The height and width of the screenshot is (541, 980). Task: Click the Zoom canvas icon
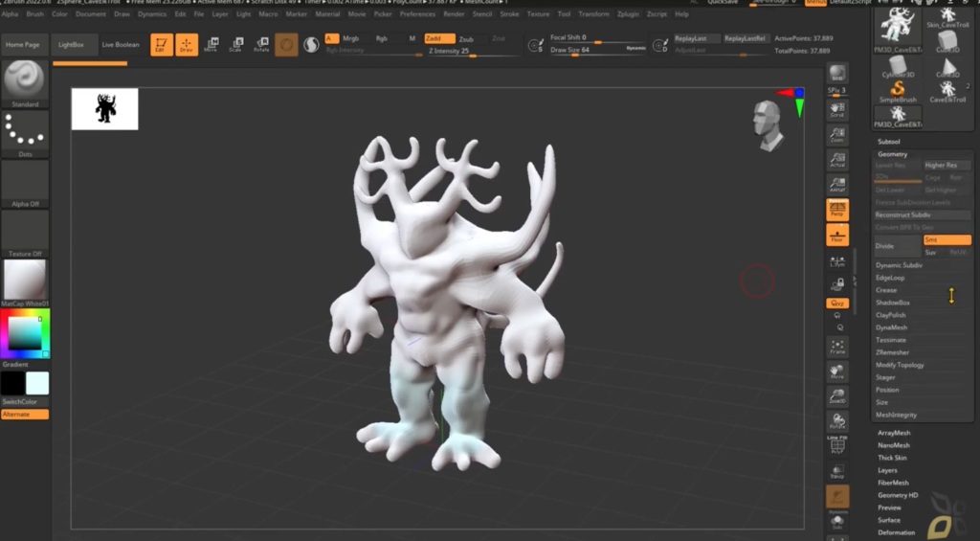[836, 135]
